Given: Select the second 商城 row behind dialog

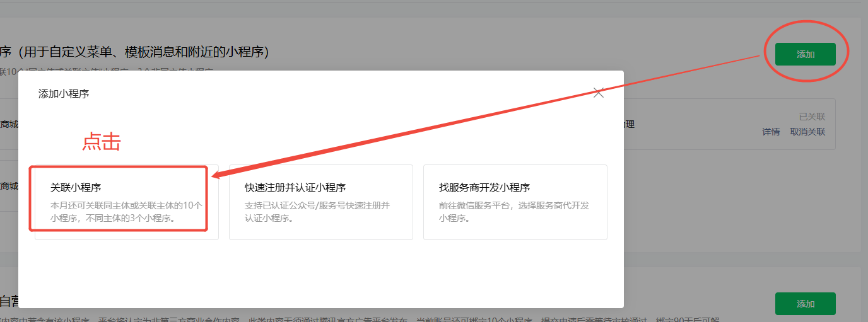Looking at the screenshot, I should point(9,186).
